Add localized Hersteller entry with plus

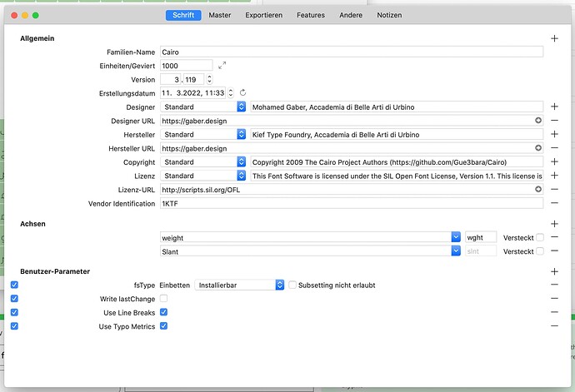tap(554, 134)
